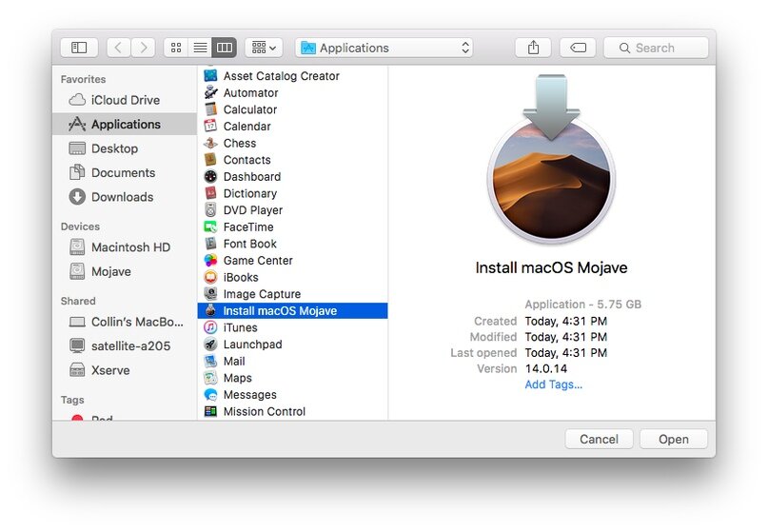The image size is (768, 532).
Task: Click the Edit Tags toolbar button
Action: coord(578,48)
